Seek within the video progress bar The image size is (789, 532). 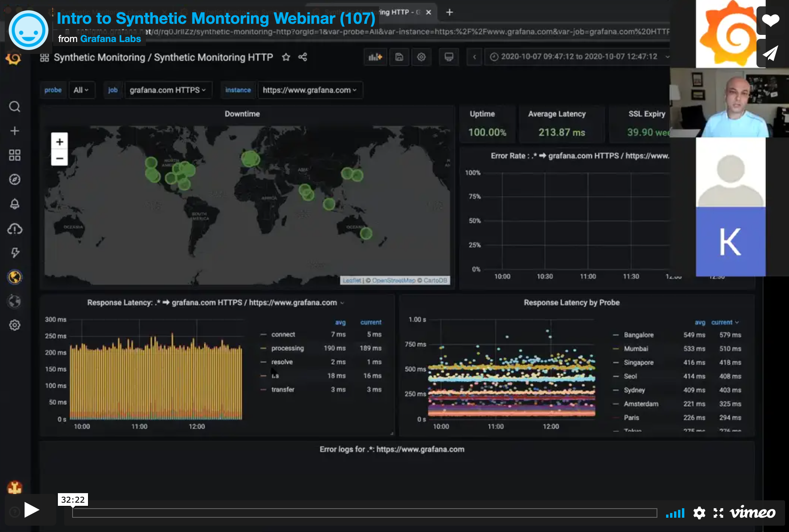tap(364, 513)
